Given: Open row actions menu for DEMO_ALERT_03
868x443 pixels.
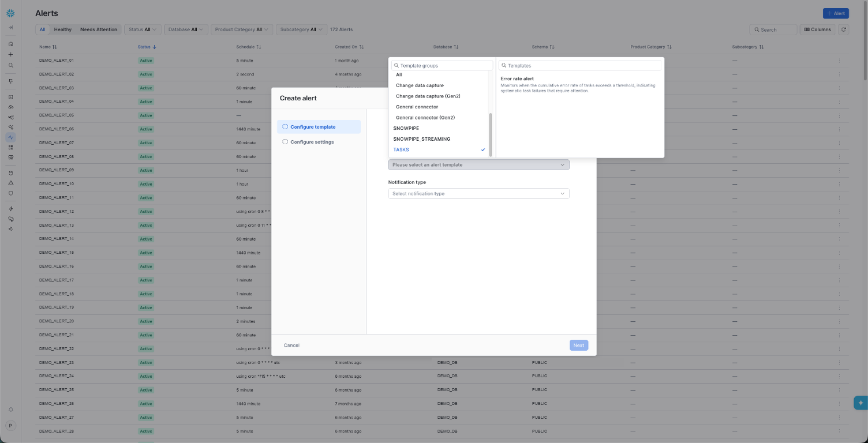Looking at the screenshot, I should (x=839, y=88).
